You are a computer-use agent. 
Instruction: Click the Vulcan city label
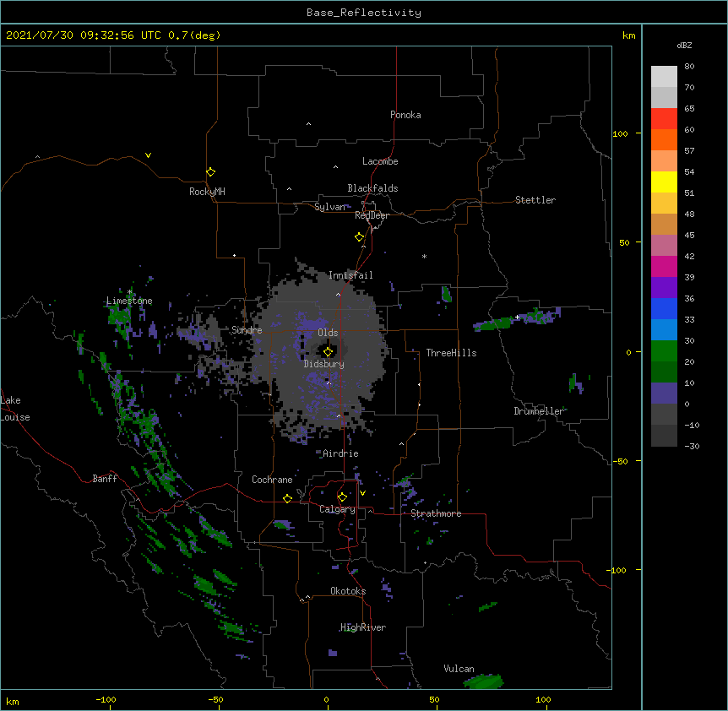[459, 669]
